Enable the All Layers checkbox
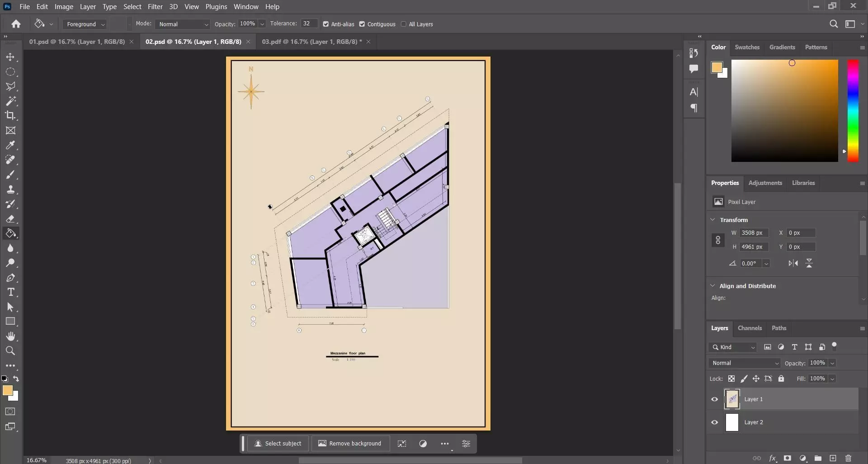Screen dimensions: 868x464 403,24
